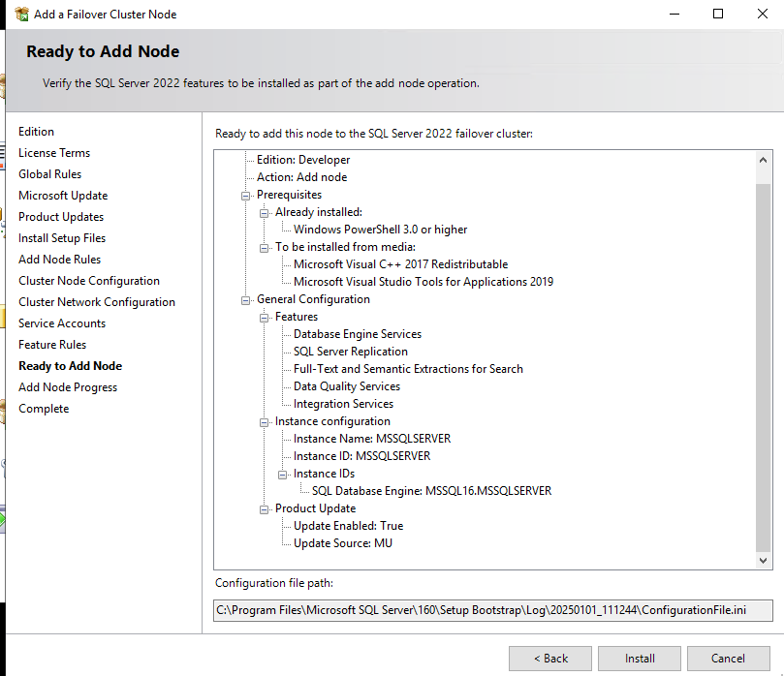Select Update Source: MU row
The height and width of the screenshot is (676, 784).
pyautogui.click(x=342, y=543)
